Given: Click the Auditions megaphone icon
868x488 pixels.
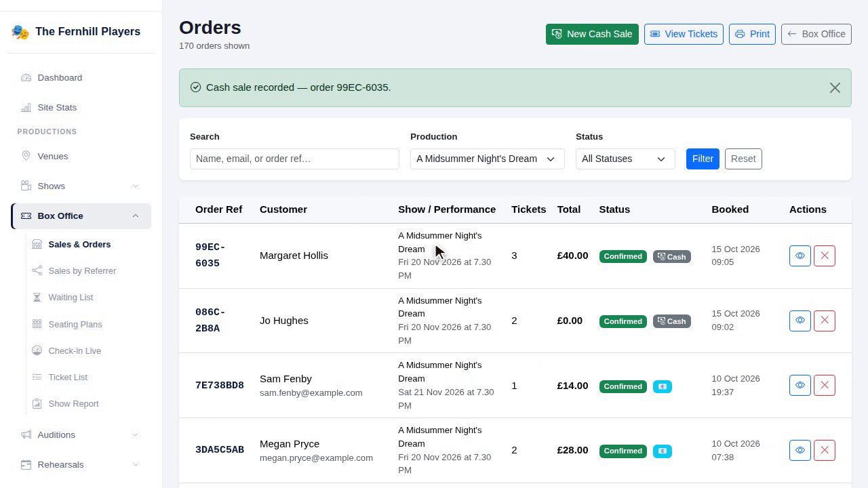Looking at the screenshot, I should (26, 435).
